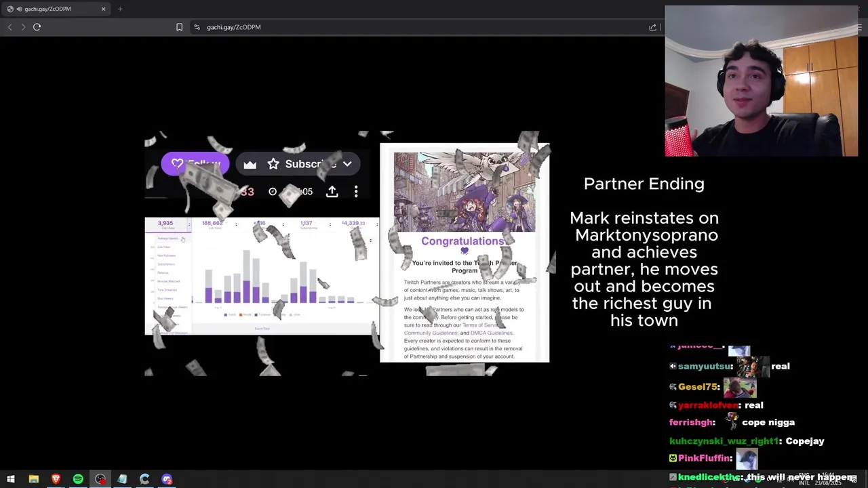Screen dimensions: 868x488
Task: Open the Community Guidelines link
Action: (431, 333)
